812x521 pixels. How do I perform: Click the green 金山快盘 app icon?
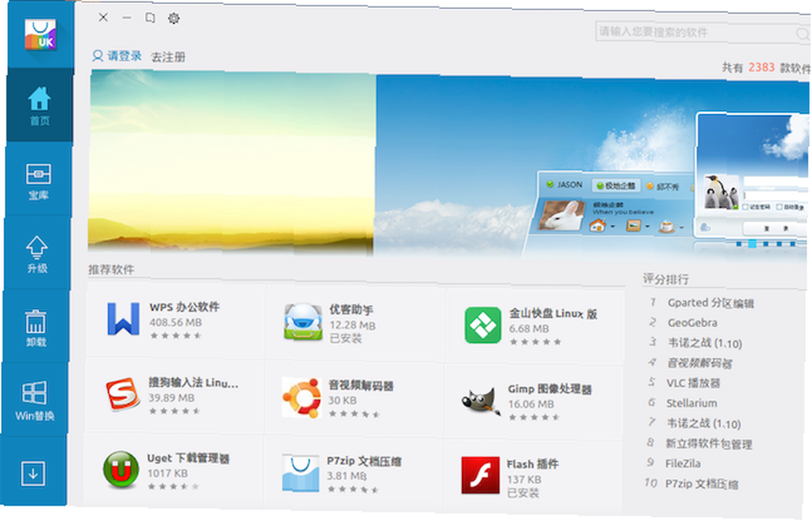tap(482, 325)
